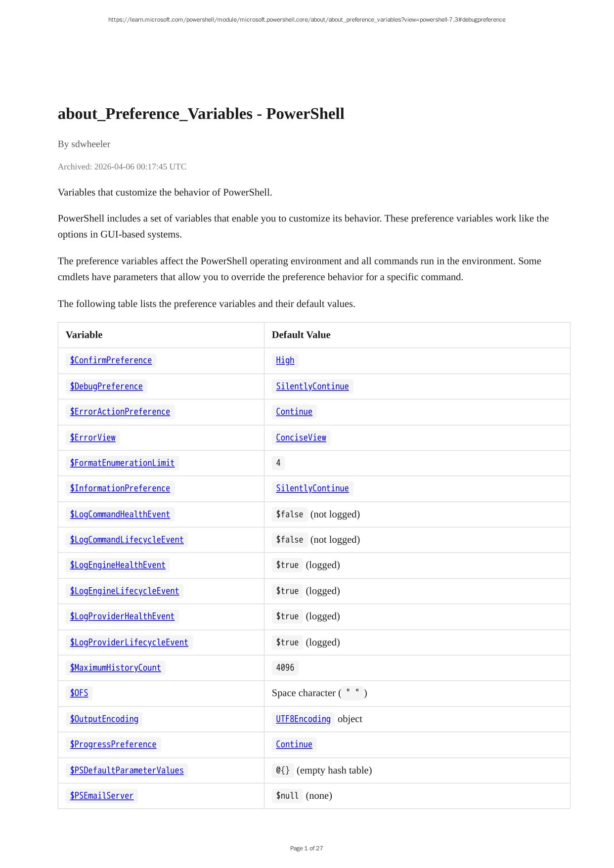
Task: Click the $LogProviderLifecycleEvent link
Action: pyautogui.click(x=129, y=642)
